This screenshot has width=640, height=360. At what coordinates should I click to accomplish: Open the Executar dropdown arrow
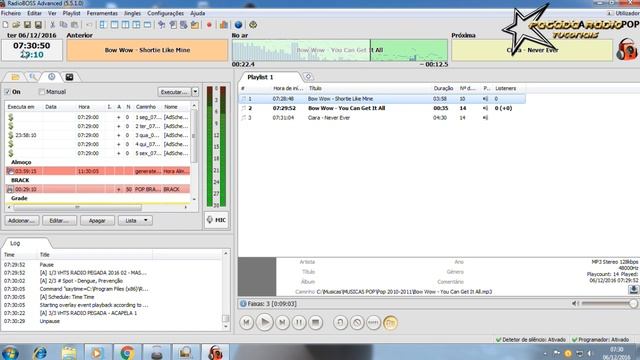click(195, 92)
